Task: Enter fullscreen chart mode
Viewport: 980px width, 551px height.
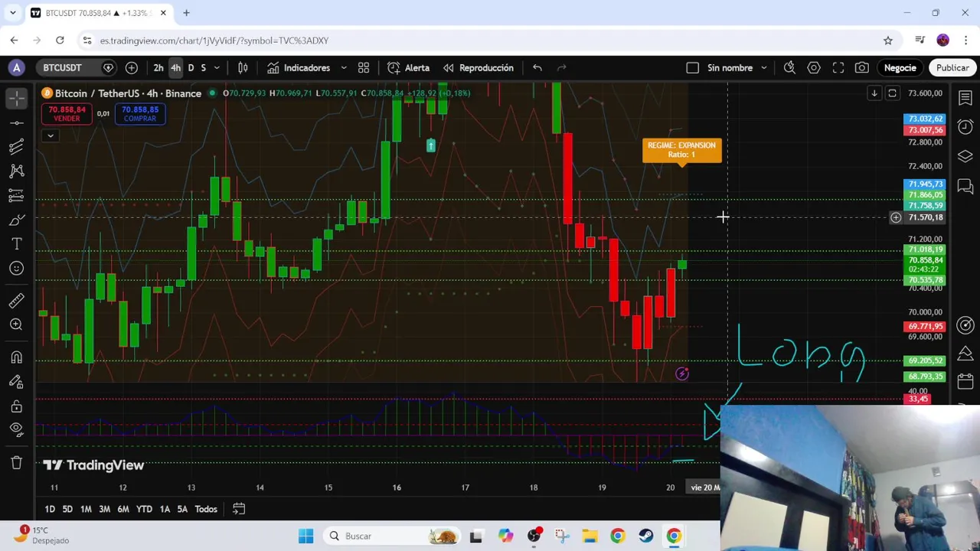Action: click(838, 68)
